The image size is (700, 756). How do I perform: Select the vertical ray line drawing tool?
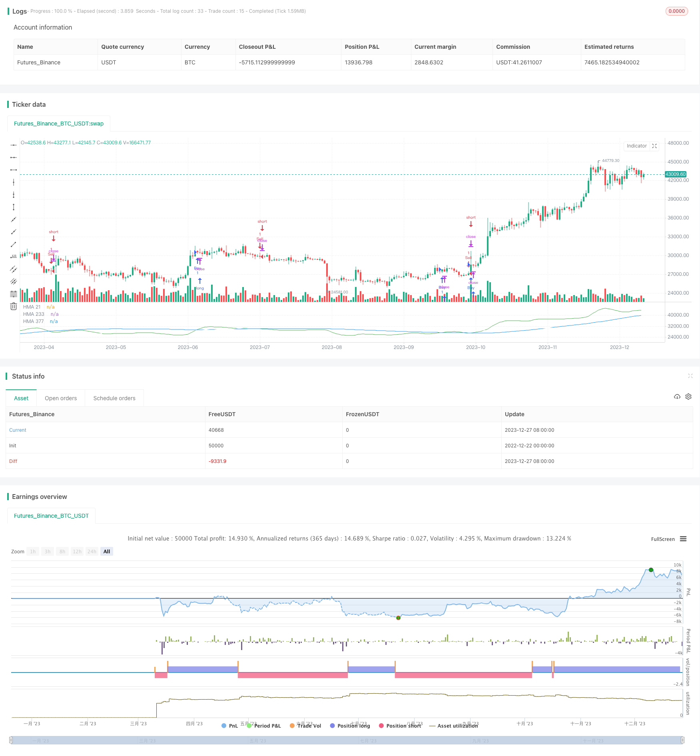coord(14,195)
